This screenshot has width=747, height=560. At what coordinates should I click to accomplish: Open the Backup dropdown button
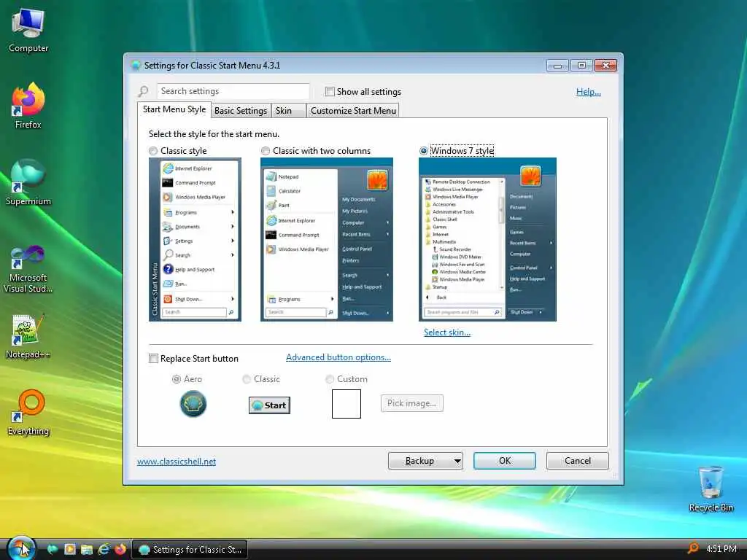click(425, 461)
